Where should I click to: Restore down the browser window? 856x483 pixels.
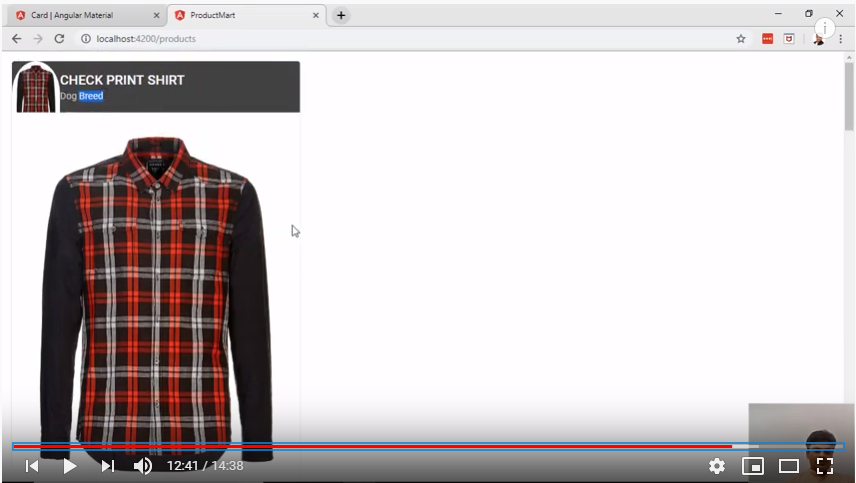coord(809,14)
